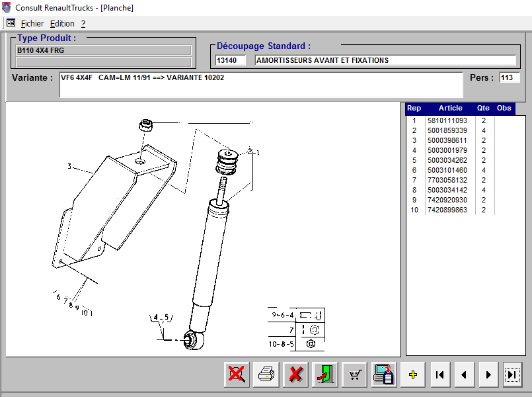This screenshot has width=532, height=397.
Task: Click the red X delete icon
Action: point(295,375)
